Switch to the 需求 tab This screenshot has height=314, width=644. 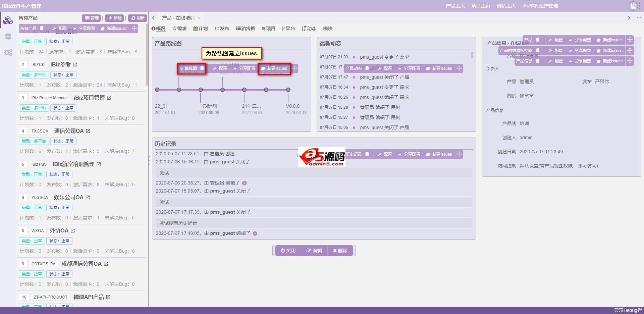pos(179,29)
